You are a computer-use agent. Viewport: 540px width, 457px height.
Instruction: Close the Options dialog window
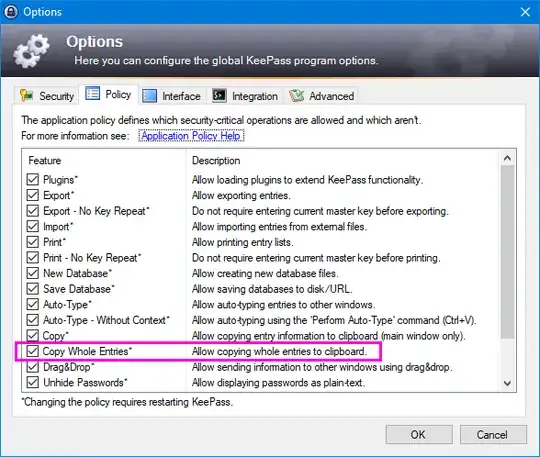point(525,12)
